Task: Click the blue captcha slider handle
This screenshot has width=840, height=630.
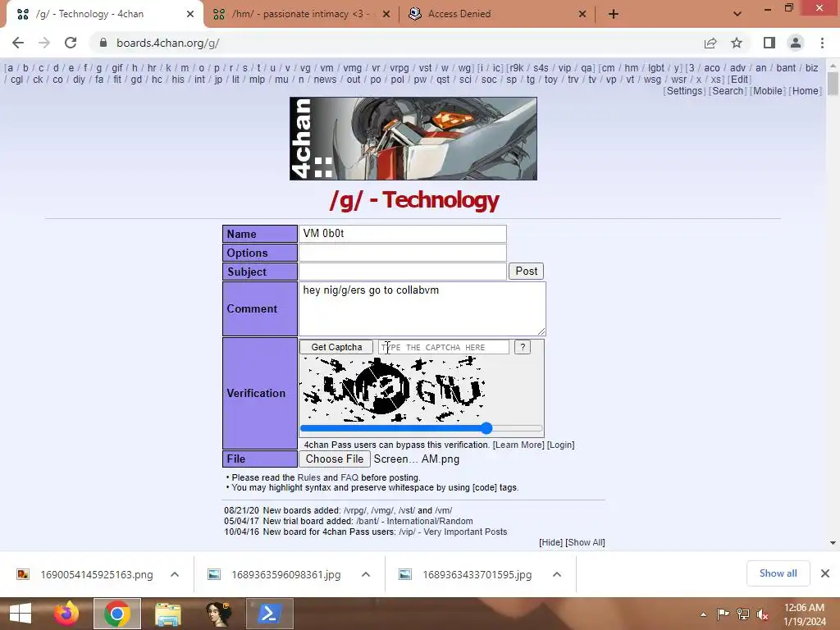Action: click(x=486, y=428)
